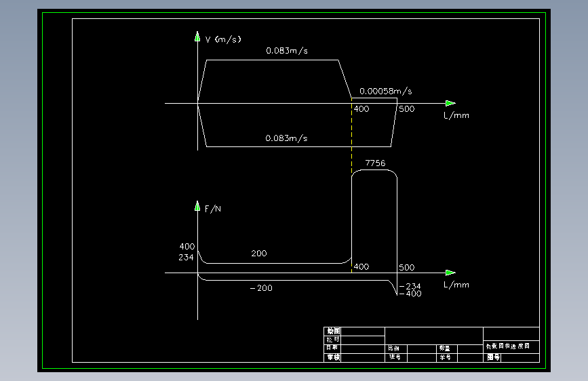The height and width of the screenshot is (381, 588).
Task: Click the green arrowhead on the F/N axis
Action: [x=197, y=206]
